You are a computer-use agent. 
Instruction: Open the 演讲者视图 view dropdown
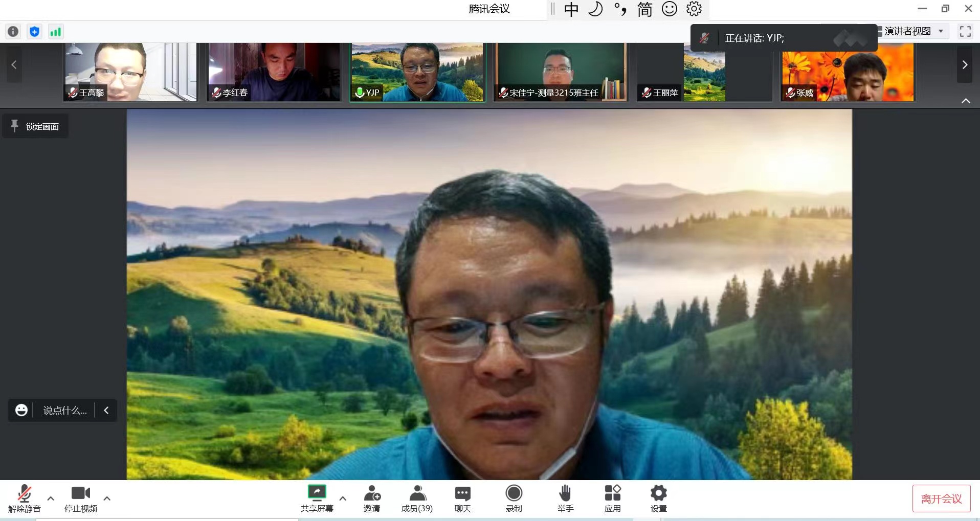pos(913,31)
